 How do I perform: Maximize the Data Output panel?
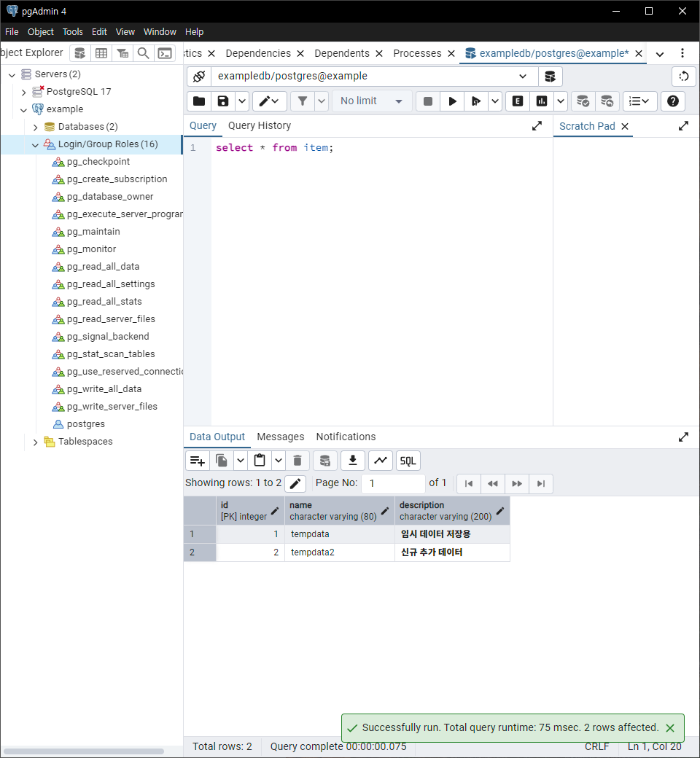[683, 437]
